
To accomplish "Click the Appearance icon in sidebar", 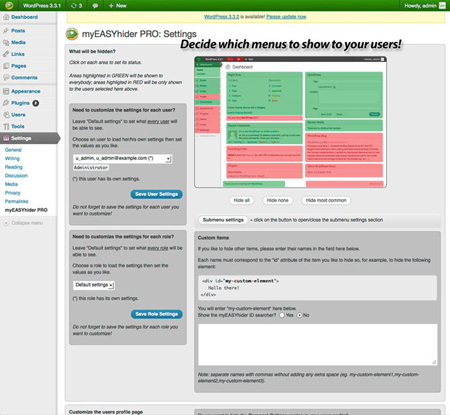I will (x=6, y=91).
